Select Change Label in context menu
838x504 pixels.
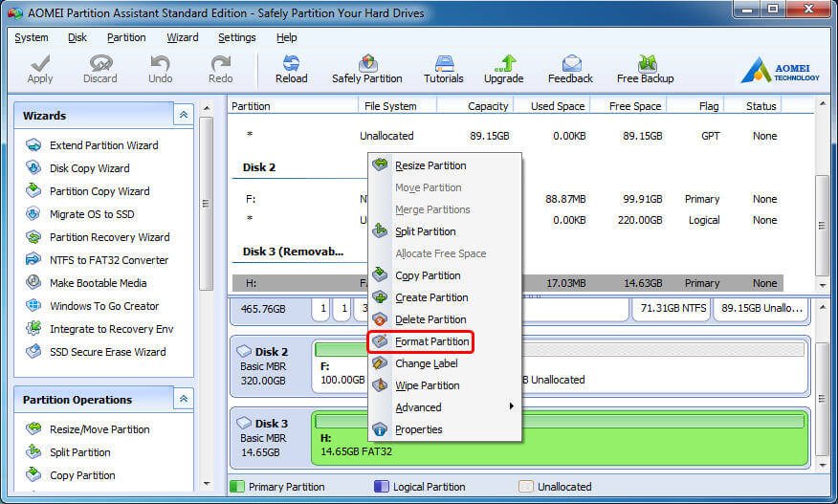tap(445, 363)
